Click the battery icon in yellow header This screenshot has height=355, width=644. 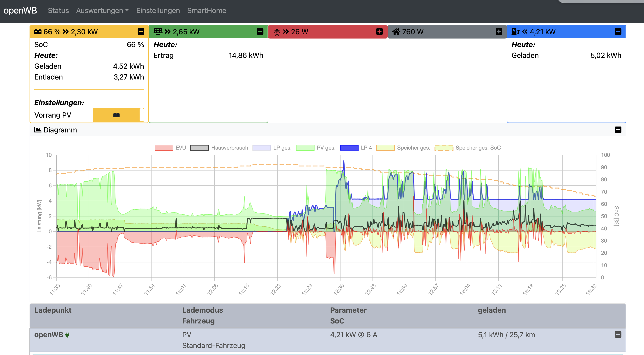coord(38,32)
